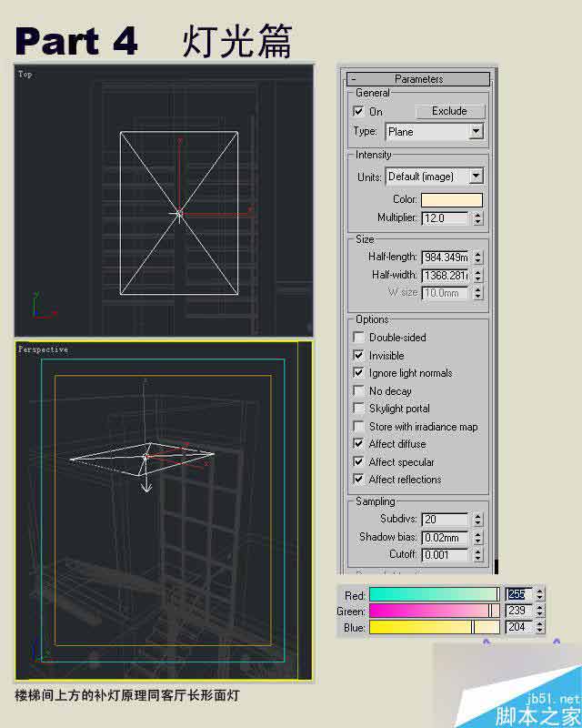Click the Cutoff value field

[445, 555]
